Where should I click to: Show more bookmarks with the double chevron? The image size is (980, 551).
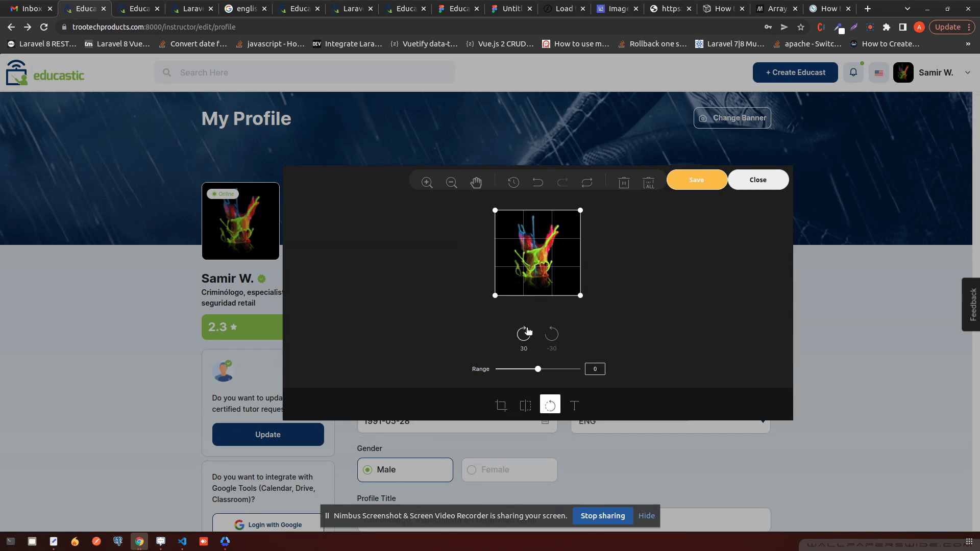click(968, 44)
